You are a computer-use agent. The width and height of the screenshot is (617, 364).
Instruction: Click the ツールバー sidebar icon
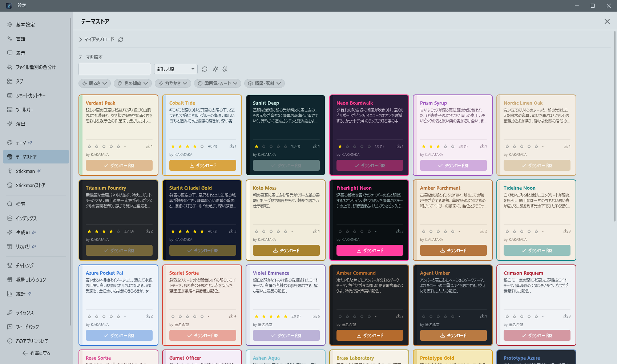10,110
